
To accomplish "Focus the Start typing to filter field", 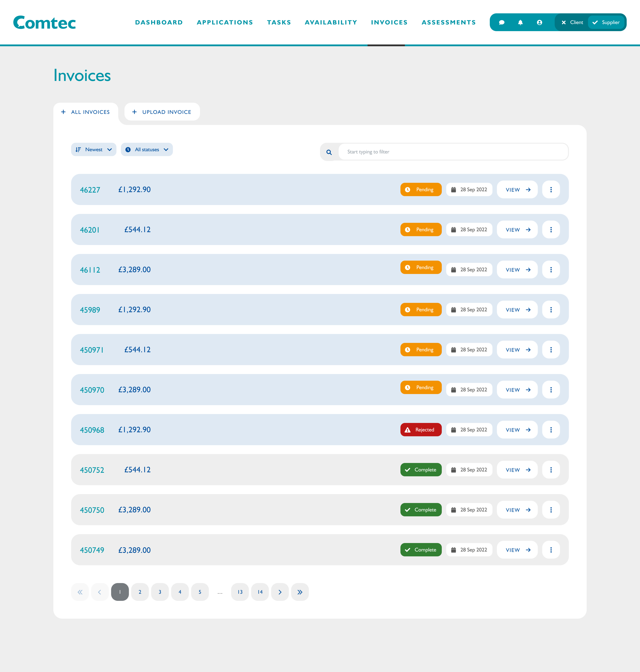I will click(453, 152).
